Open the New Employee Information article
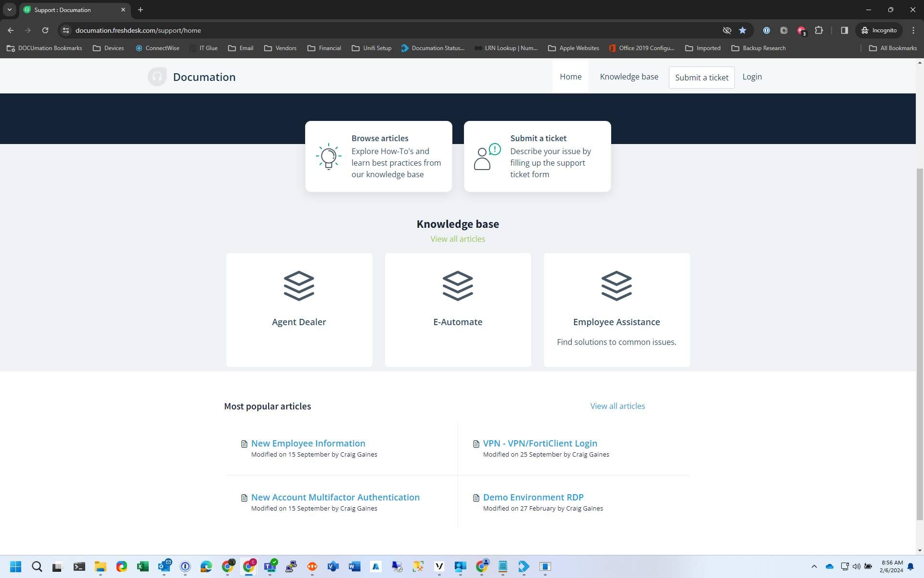The image size is (924, 578). point(308,443)
